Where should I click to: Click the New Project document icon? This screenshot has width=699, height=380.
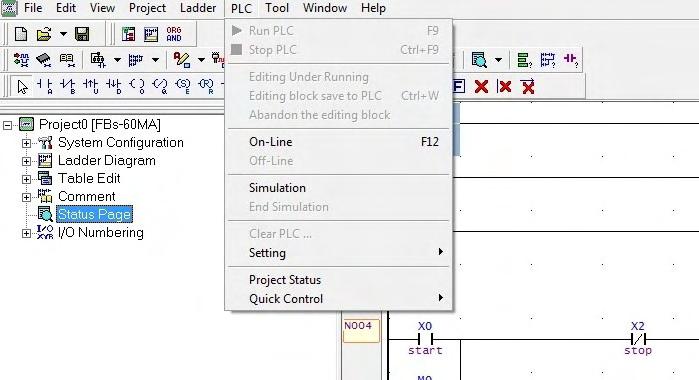tap(21, 34)
